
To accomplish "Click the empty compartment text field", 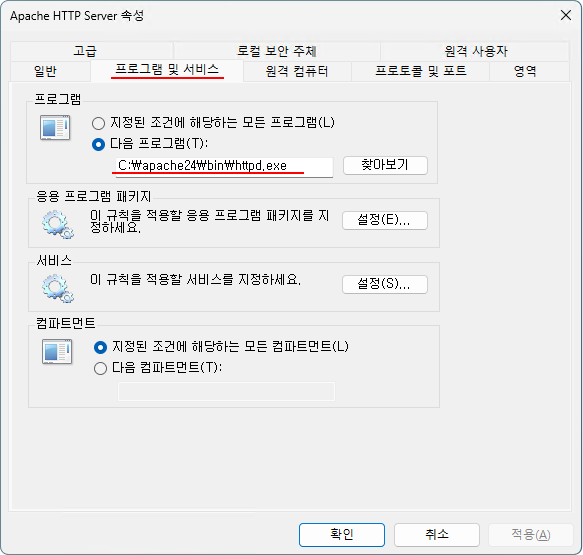I will coord(226,391).
